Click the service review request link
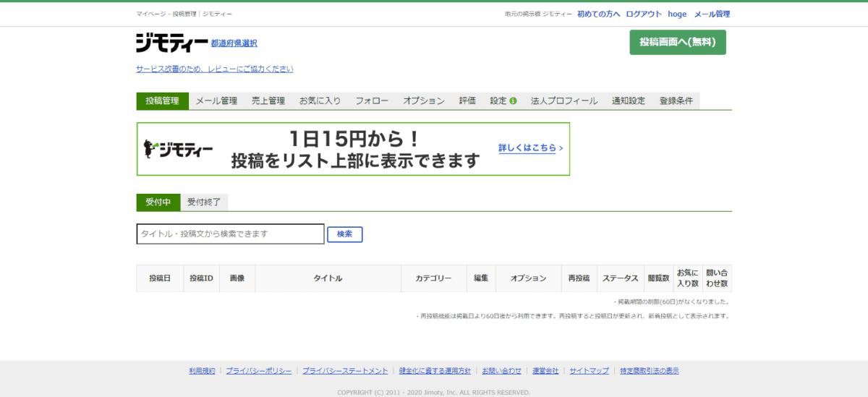The image size is (868, 397). 215,69
